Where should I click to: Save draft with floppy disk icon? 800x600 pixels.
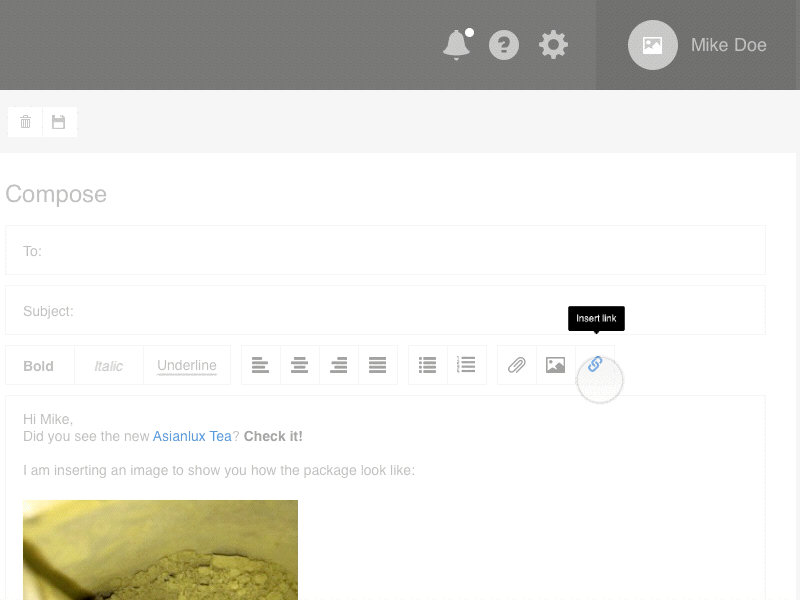(x=59, y=122)
